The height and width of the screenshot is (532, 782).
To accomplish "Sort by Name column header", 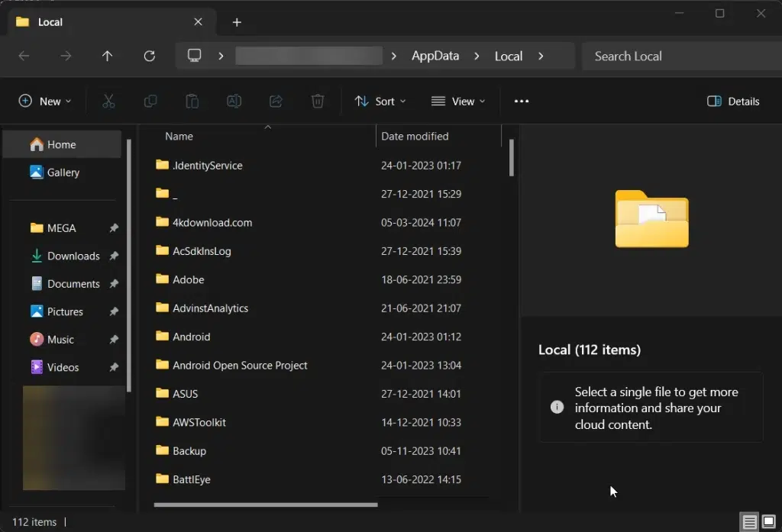I will point(179,136).
